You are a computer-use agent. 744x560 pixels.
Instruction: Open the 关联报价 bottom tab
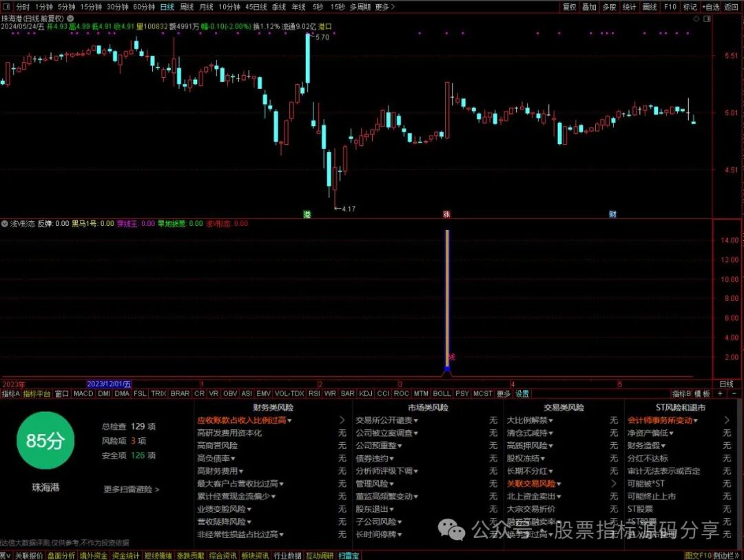tap(29, 555)
